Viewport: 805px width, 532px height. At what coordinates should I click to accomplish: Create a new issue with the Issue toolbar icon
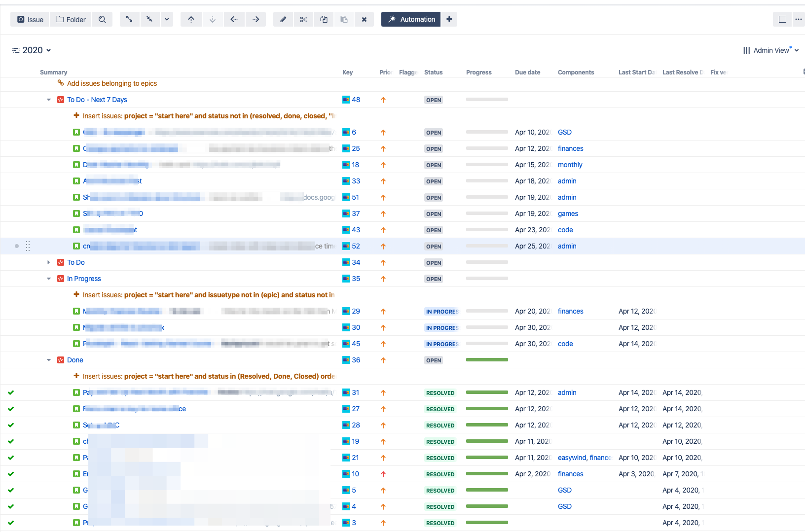pyautogui.click(x=29, y=19)
